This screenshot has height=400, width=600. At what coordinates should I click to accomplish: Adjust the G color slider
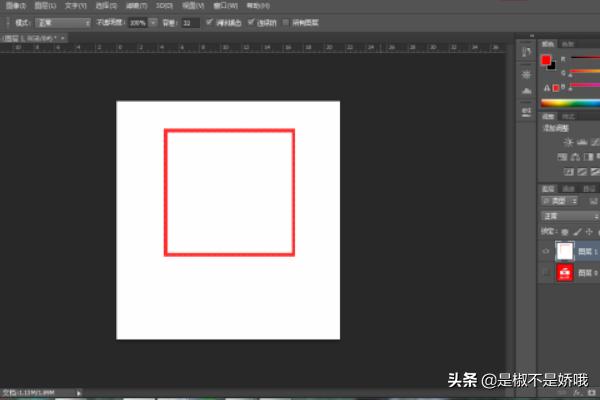585,72
